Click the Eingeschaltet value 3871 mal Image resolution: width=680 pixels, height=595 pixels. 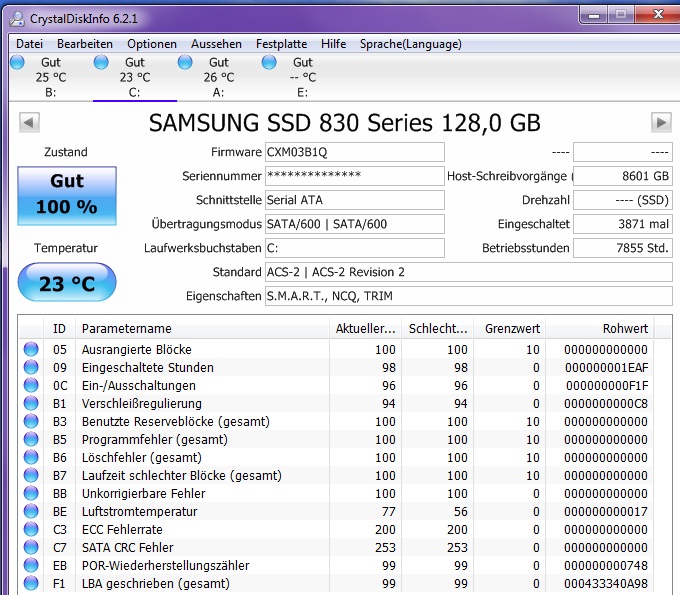[x=623, y=224]
